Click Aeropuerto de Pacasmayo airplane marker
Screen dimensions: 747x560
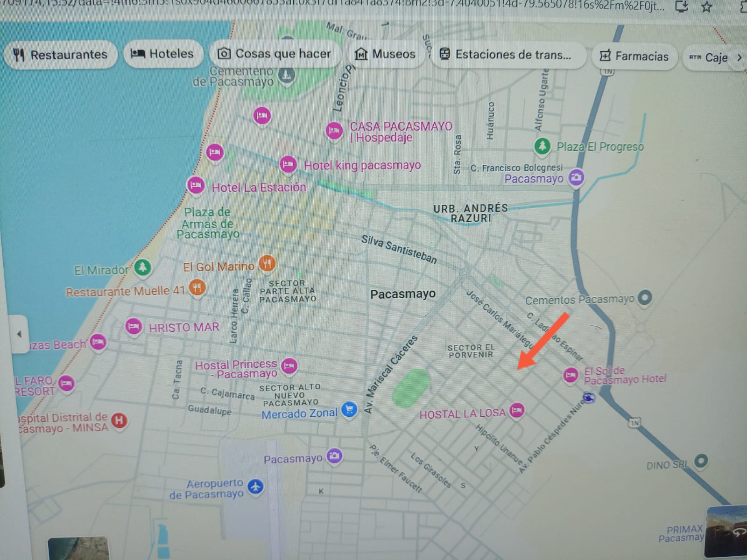[255, 487]
